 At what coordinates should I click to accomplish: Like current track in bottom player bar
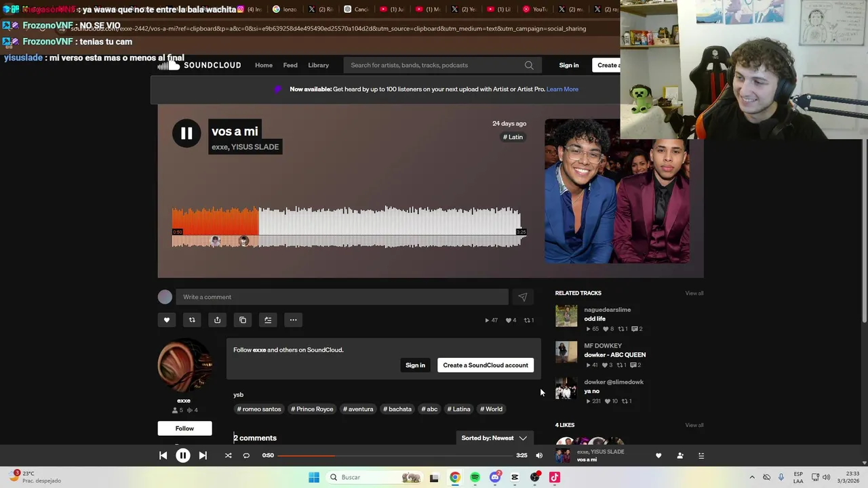(x=658, y=455)
